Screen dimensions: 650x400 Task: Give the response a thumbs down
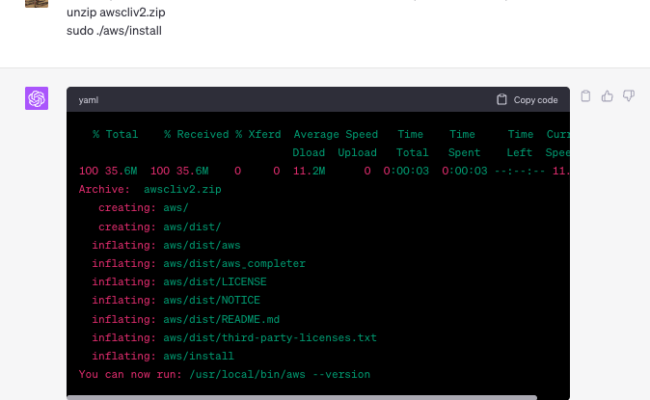(x=629, y=96)
